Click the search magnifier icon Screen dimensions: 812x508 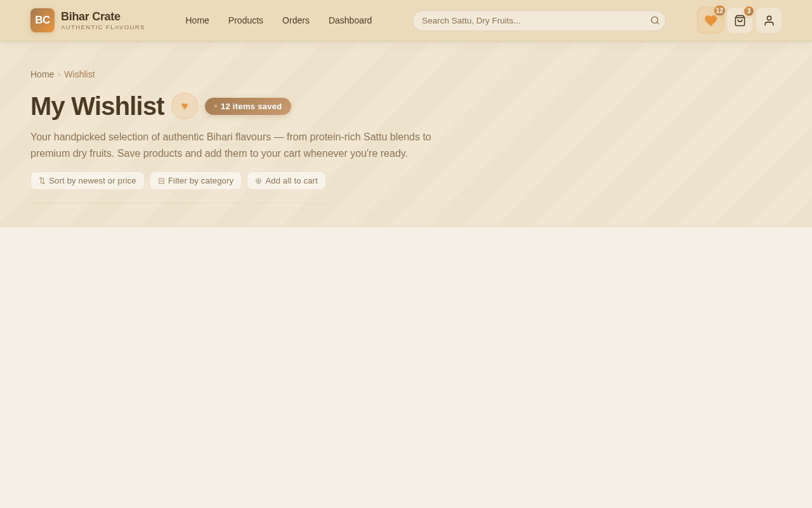pyautogui.click(x=655, y=20)
